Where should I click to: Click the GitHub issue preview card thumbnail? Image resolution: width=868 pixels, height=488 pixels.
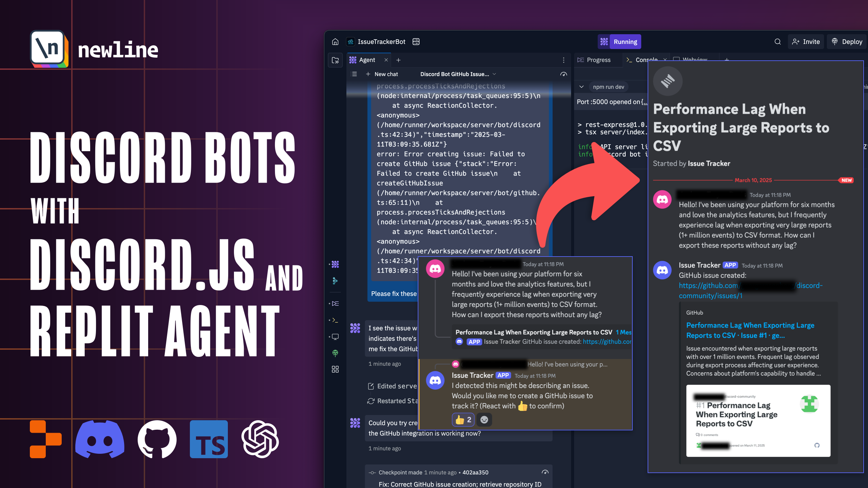point(758,420)
